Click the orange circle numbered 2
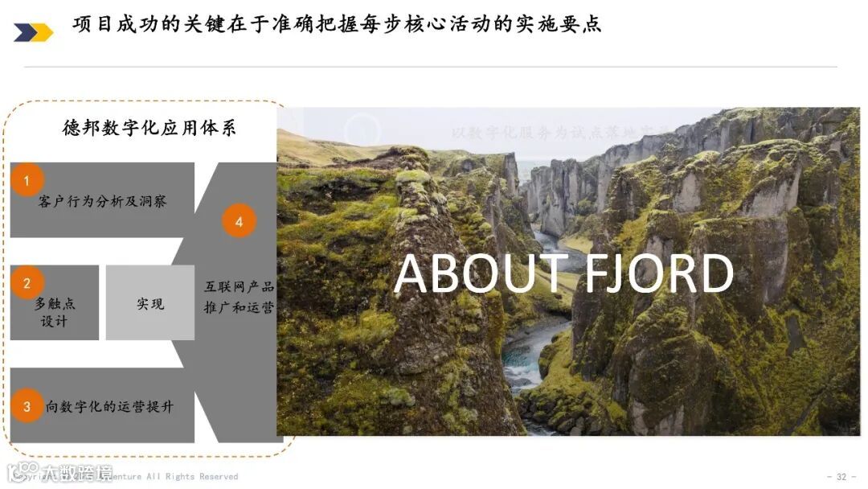The image size is (868, 489). [x=27, y=283]
